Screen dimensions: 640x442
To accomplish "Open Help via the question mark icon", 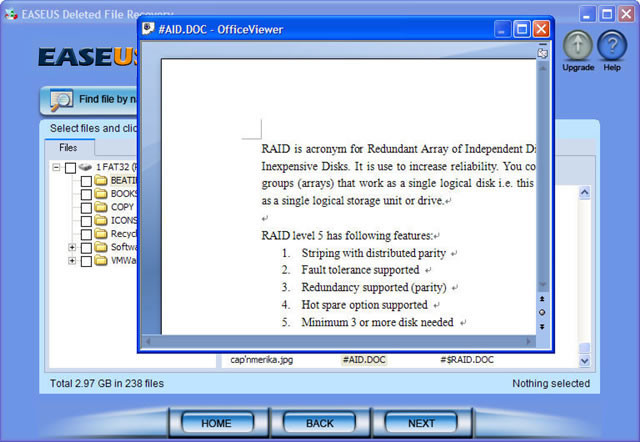I will (612, 45).
